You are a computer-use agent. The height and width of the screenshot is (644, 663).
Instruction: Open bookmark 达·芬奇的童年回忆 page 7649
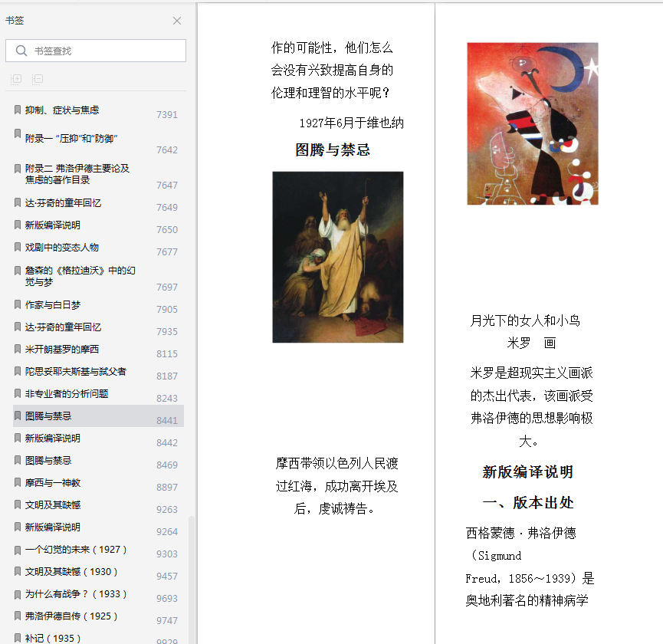63,203
